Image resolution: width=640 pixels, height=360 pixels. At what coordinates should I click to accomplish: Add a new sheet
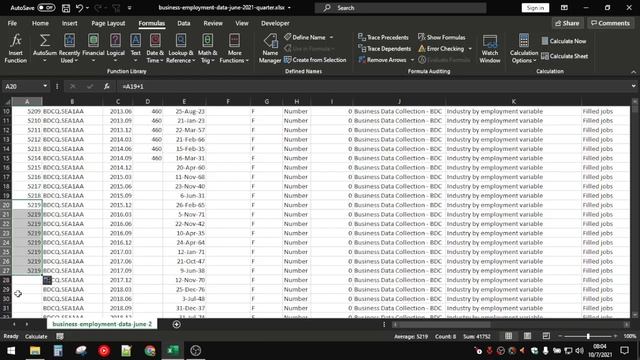click(x=176, y=324)
